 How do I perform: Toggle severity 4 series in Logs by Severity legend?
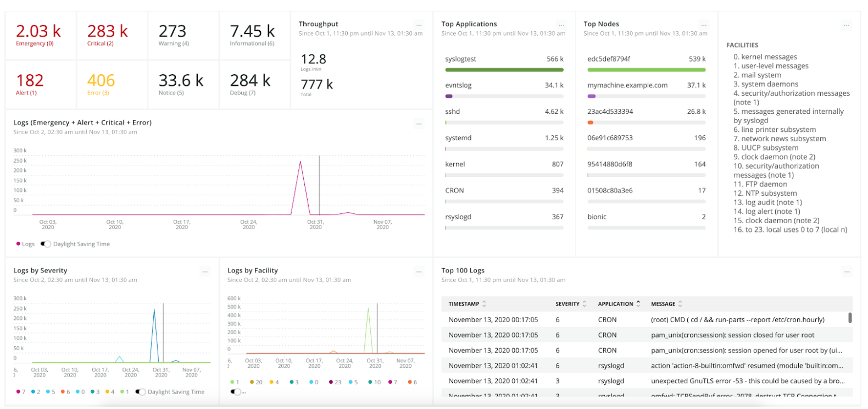pos(110,392)
